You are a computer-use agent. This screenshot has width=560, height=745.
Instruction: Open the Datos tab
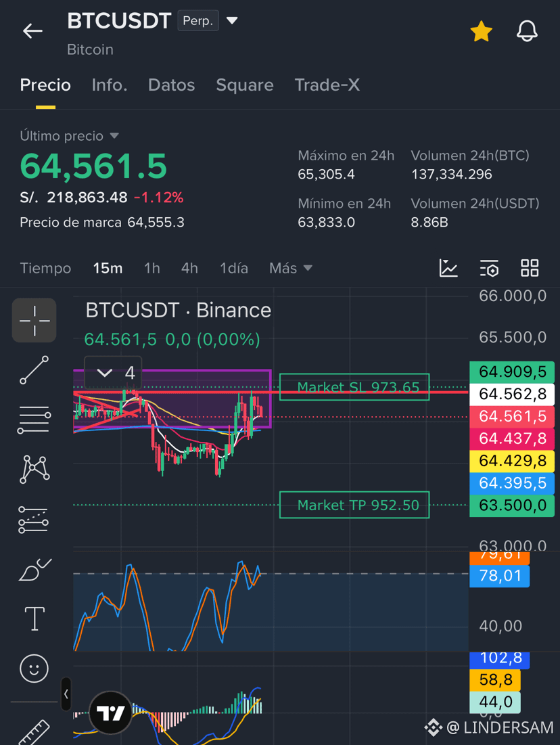pyautogui.click(x=172, y=85)
